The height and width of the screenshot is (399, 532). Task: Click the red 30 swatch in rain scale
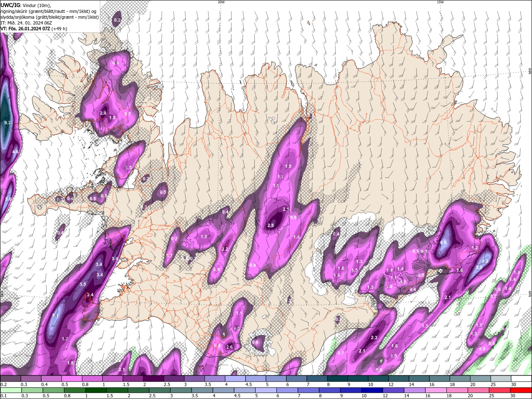coord(521,390)
